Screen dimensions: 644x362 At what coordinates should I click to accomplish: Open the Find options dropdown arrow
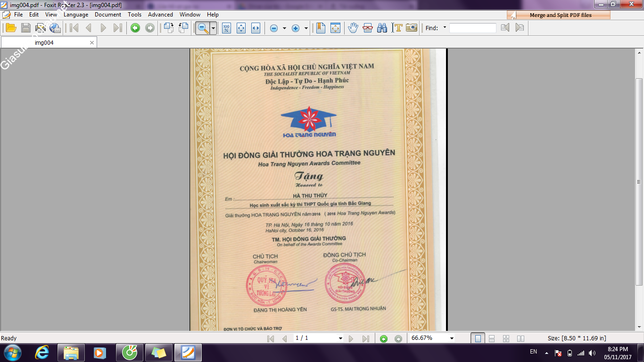pyautogui.click(x=445, y=28)
